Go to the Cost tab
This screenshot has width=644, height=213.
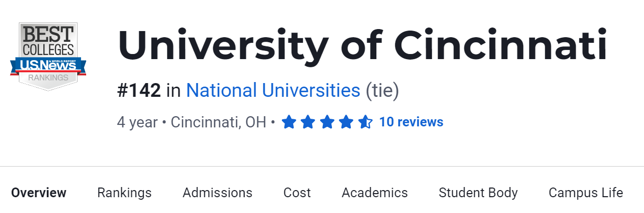click(x=297, y=193)
